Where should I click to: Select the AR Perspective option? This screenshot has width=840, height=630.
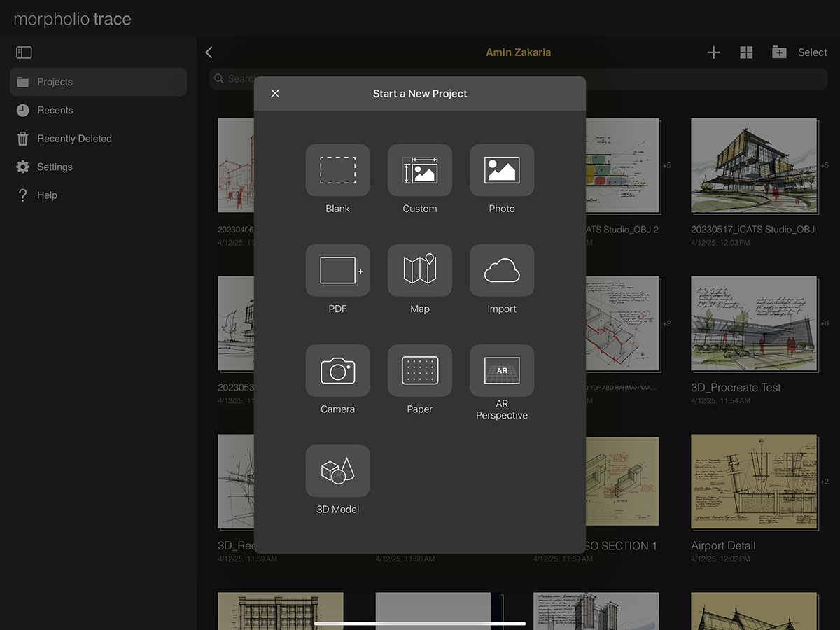pos(501,370)
